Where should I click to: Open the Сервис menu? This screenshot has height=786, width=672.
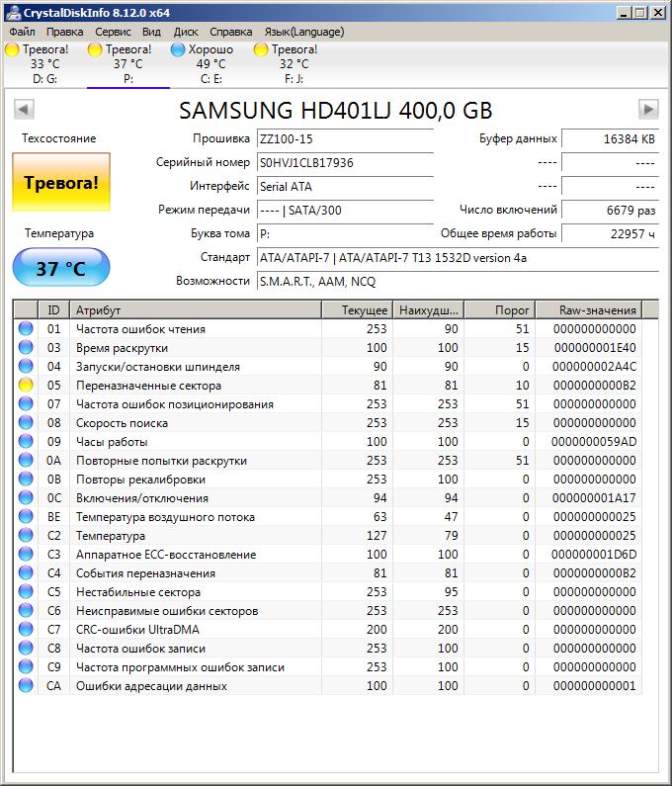click(113, 32)
